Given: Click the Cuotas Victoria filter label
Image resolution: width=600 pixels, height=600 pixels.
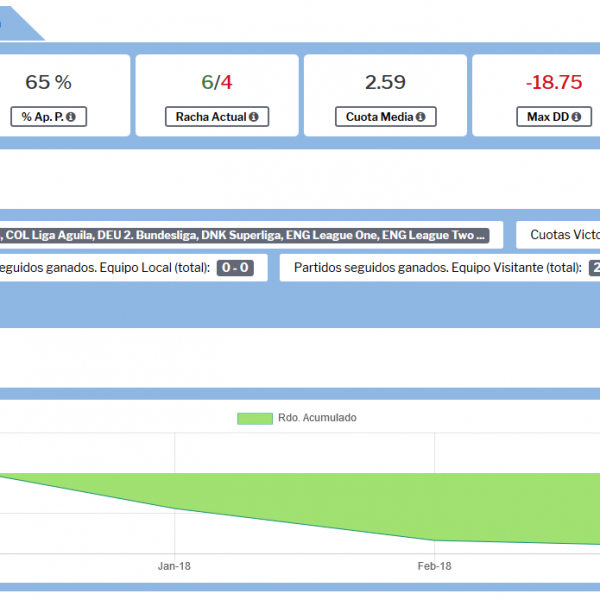Looking at the screenshot, I should (x=565, y=235).
